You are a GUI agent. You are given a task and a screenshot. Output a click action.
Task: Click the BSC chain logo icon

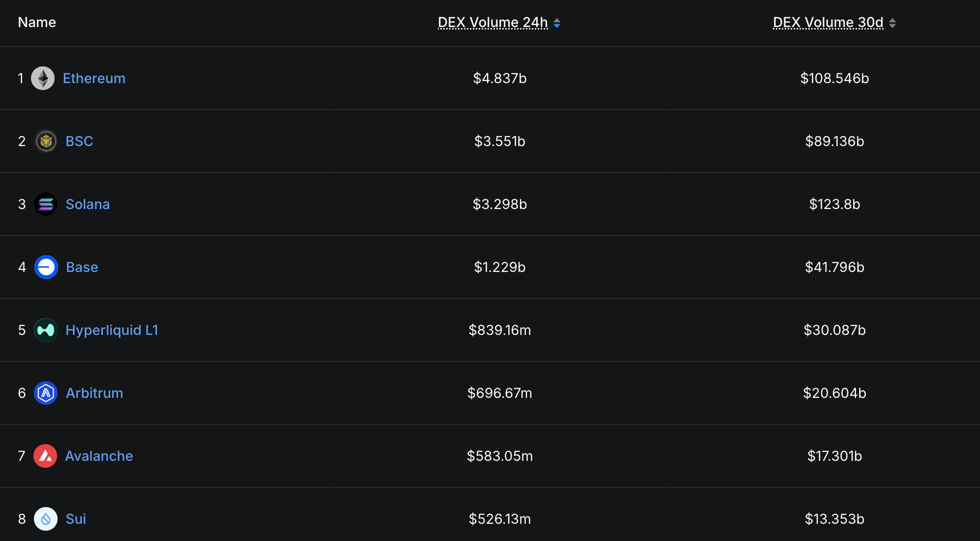click(x=46, y=141)
